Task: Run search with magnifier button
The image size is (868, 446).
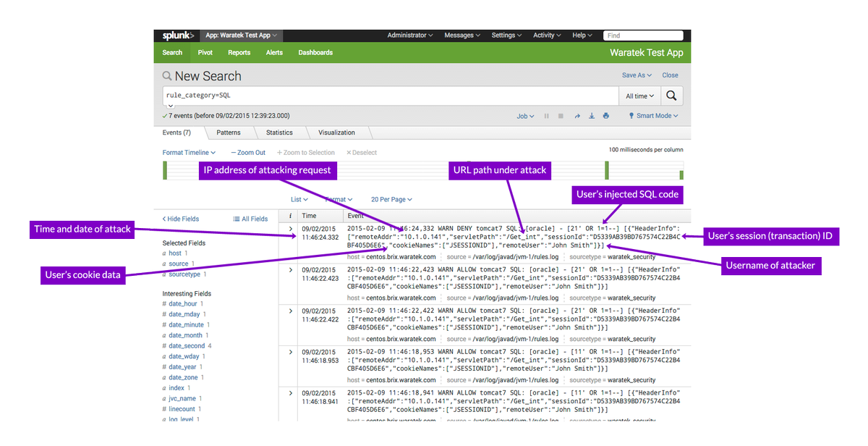Action: tap(672, 96)
